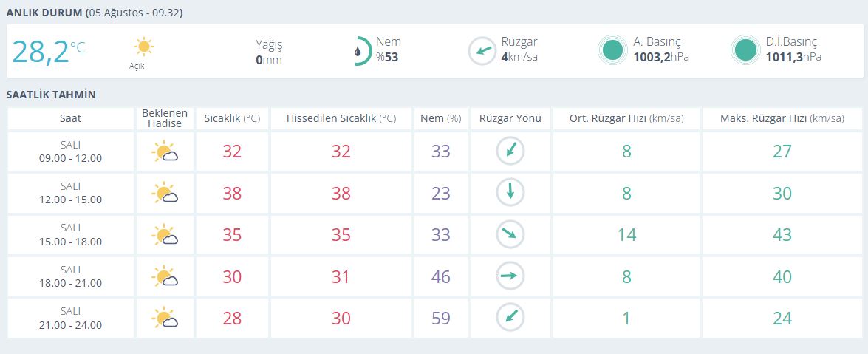The height and width of the screenshot is (354, 868).
Task: Click the wind direction icon for 12.00 - 15.00
Action: (x=510, y=193)
